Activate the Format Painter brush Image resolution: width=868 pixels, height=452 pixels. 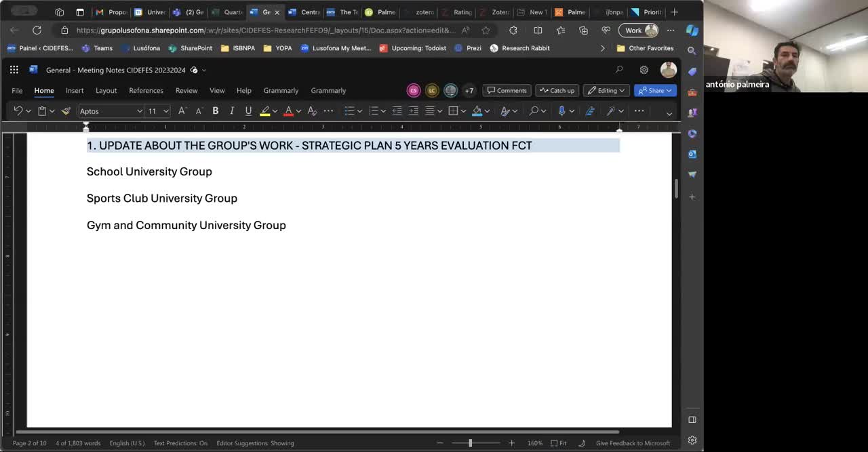tap(66, 110)
